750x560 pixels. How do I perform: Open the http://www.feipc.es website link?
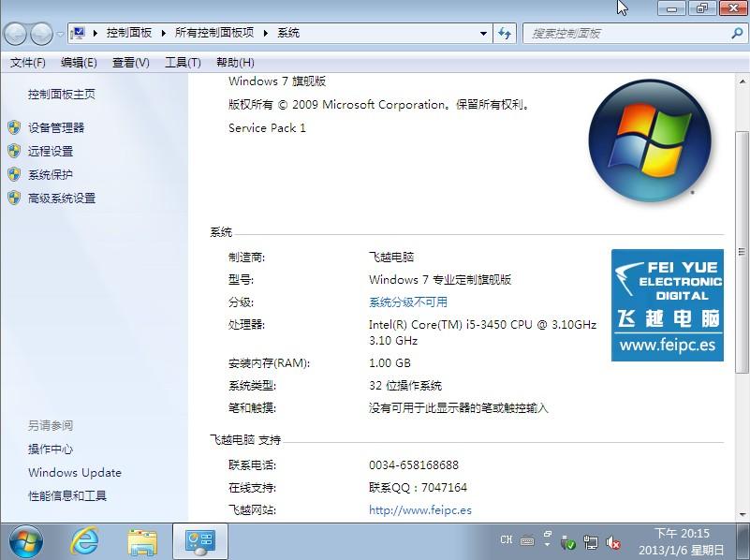[420, 510]
